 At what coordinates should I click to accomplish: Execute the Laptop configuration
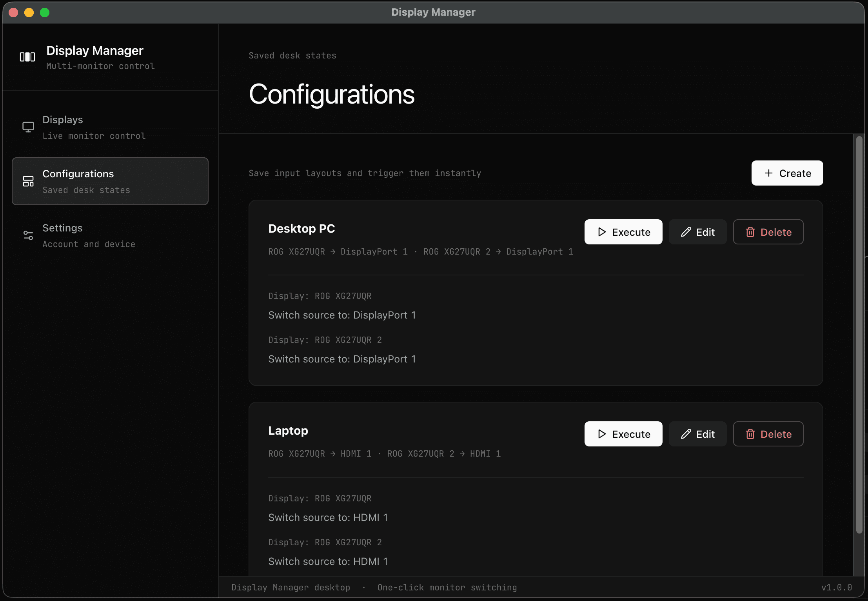pyautogui.click(x=623, y=434)
